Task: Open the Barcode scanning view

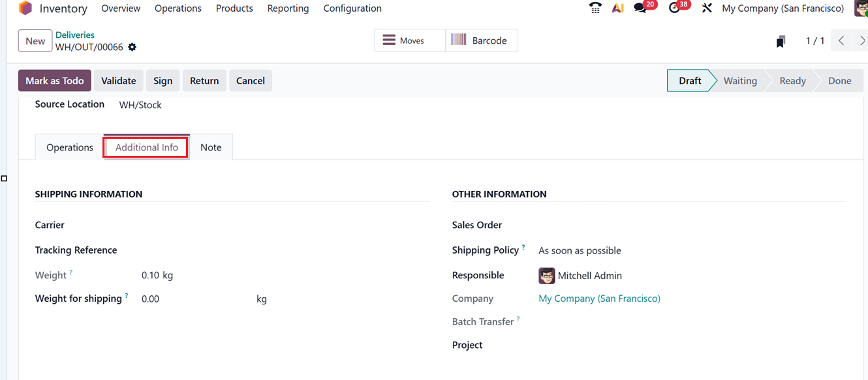Action: coord(482,40)
